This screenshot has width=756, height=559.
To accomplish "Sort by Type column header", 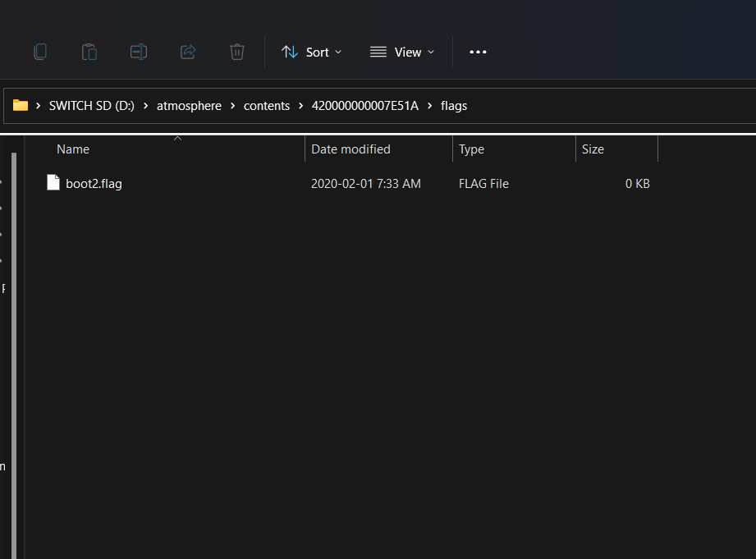I will [514, 149].
